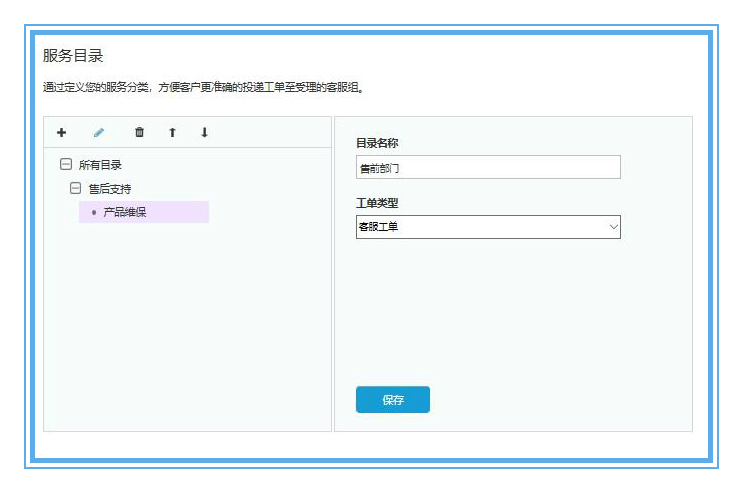This screenshot has height=493, width=743.
Task: Click the pencil edit icon
Action: [99, 132]
